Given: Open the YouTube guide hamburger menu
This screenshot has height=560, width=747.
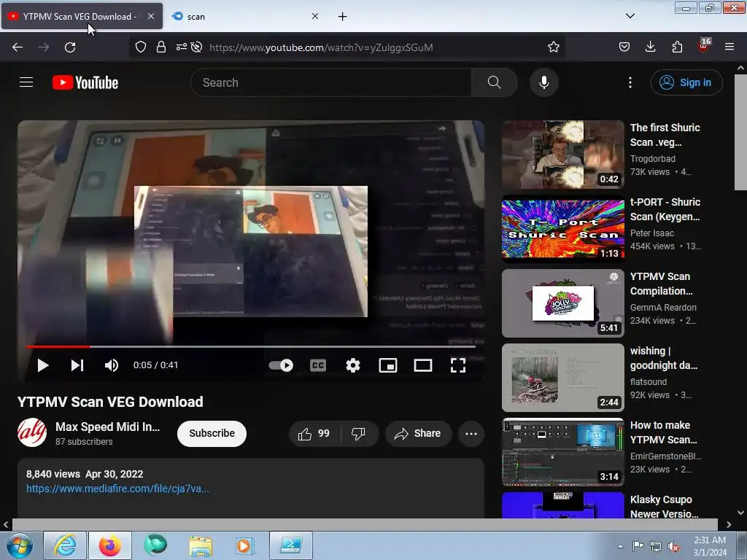Looking at the screenshot, I should pyautogui.click(x=26, y=82).
